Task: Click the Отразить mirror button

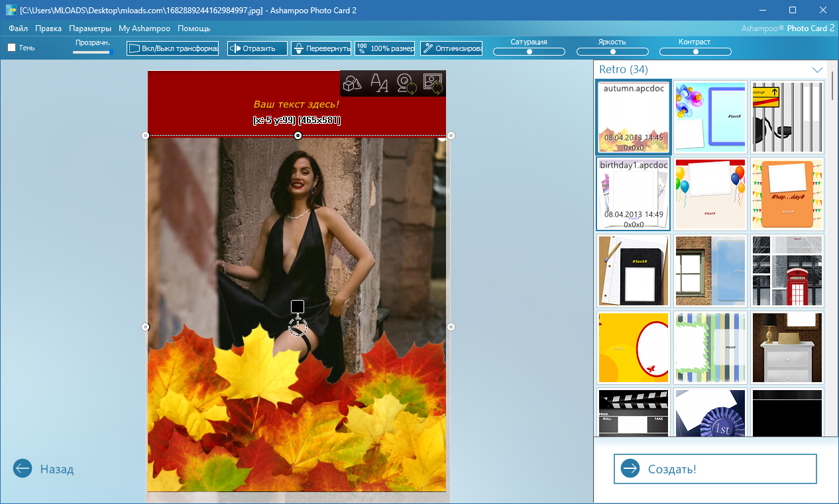Action: 257,48
